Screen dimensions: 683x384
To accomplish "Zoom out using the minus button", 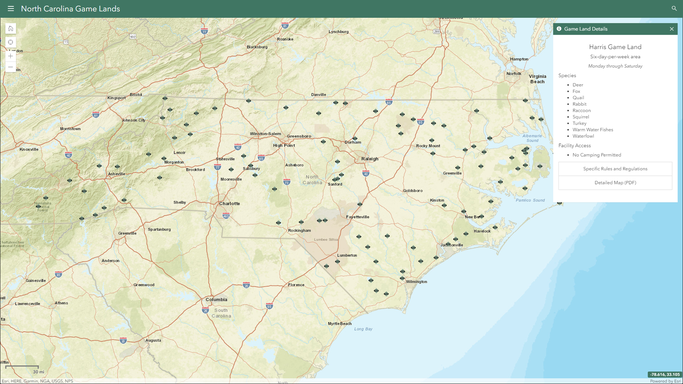I will (10, 67).
